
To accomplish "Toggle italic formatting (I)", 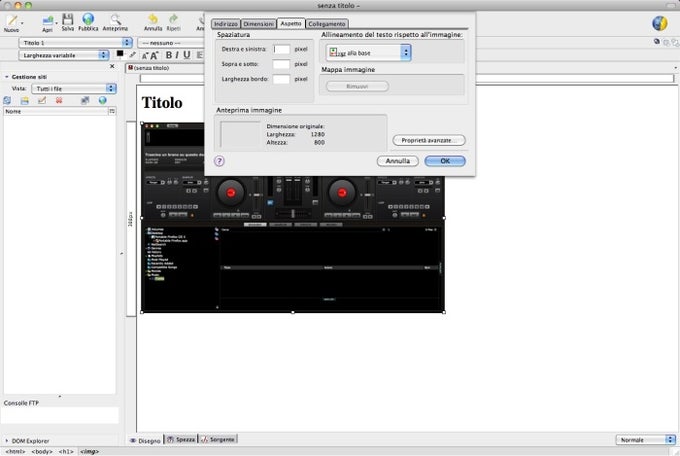I will [177, 55].
